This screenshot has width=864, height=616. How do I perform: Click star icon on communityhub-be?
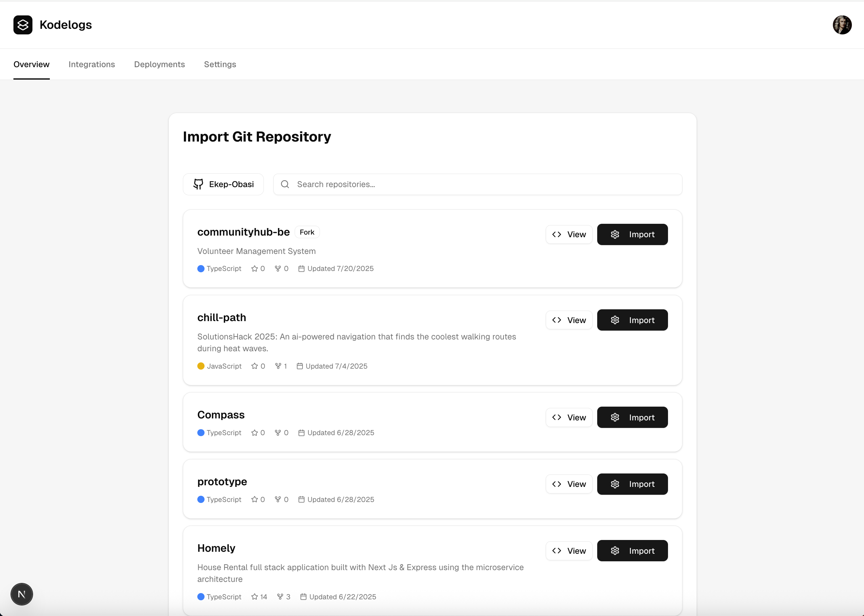click(255, 269)
